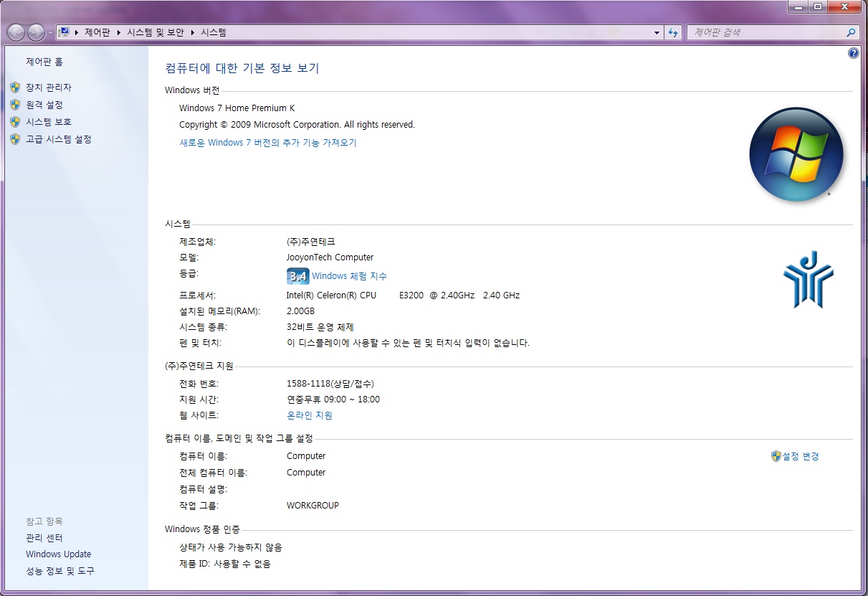Click the JooyonTech Computer model value

(330, 257)
